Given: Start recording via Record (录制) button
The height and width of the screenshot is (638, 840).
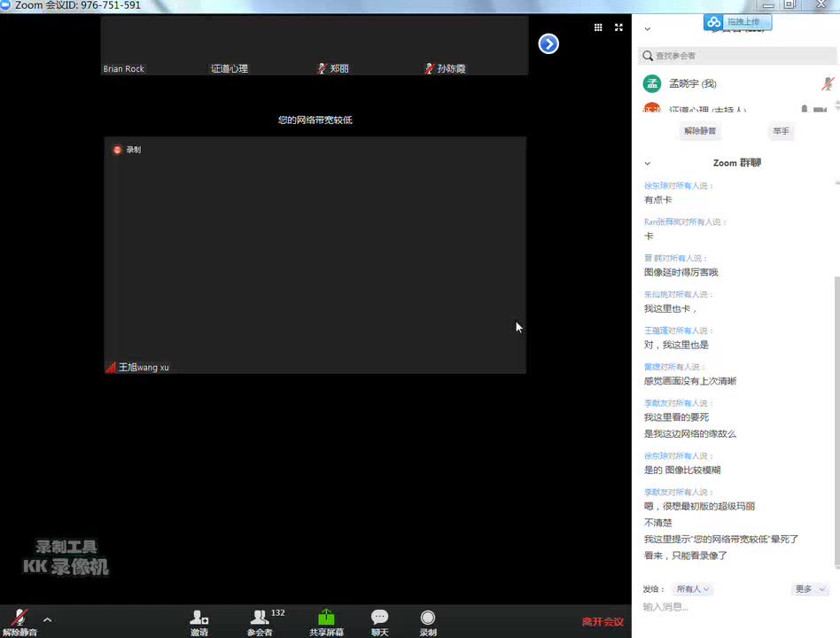Looking at the screenshot, I should tap(427, 623).
